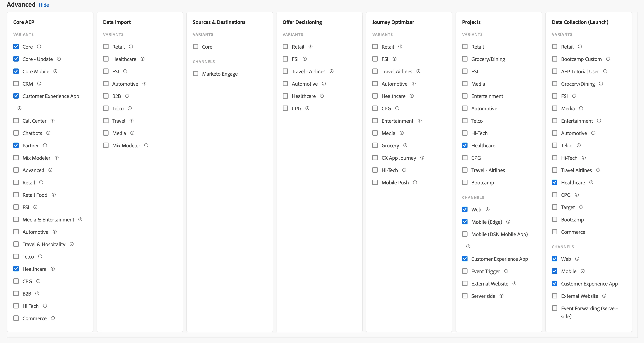Click the info icon next to Retail Food
644x343 pixels.
click(53, 195)
